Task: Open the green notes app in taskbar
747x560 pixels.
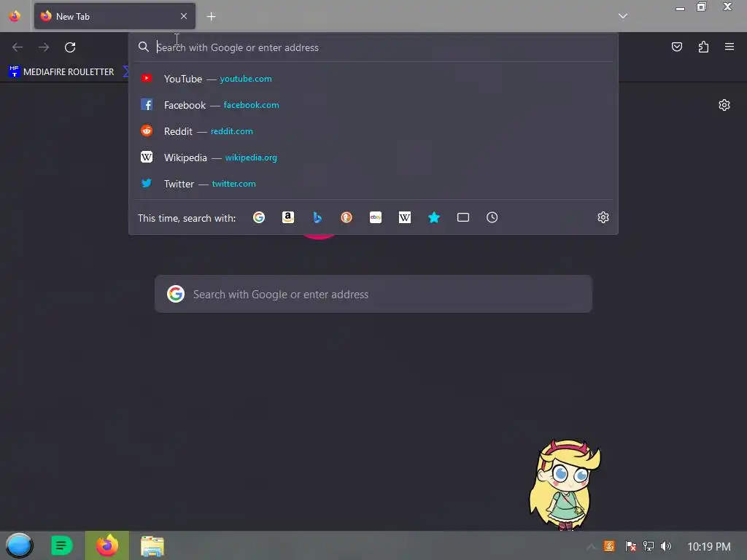Action: pyautogui.click(x=61, y=545)
